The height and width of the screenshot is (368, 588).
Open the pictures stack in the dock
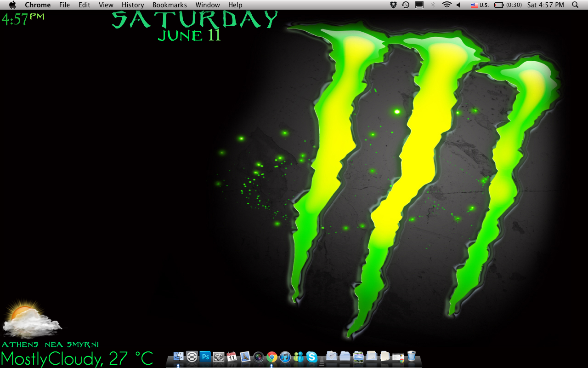pyautogui.click(x=358, y=356)
